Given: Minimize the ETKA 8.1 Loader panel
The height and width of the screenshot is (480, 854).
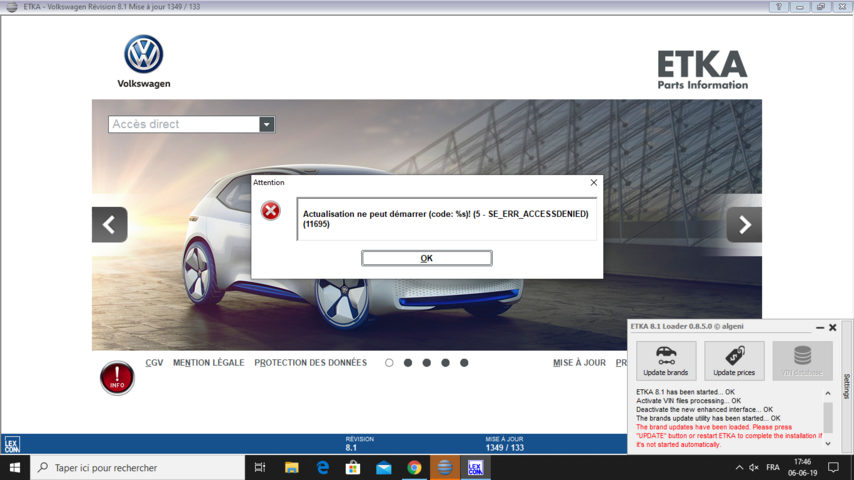Looking at the screenshot, I should (820, 327).
